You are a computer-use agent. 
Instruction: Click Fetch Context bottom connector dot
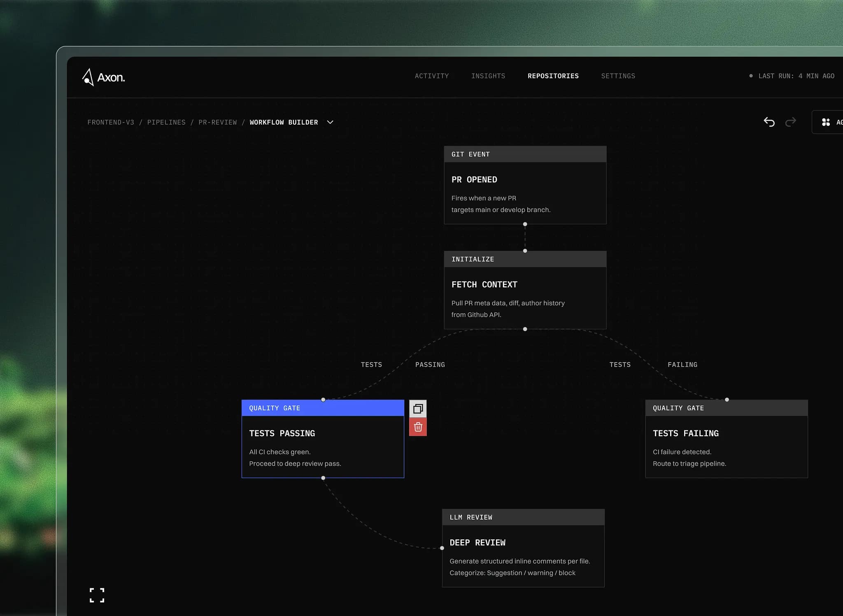point(525,329)
